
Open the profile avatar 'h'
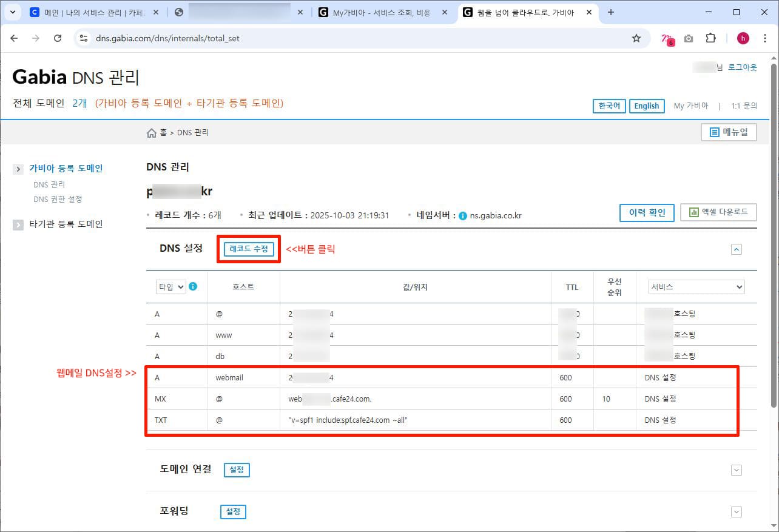point(743,38)
